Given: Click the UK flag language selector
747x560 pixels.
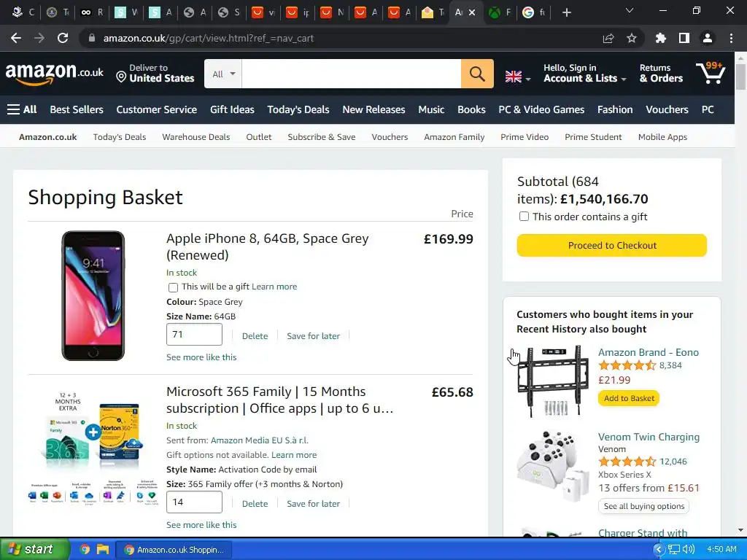Looking at the screenshot, I should (517, 76).
